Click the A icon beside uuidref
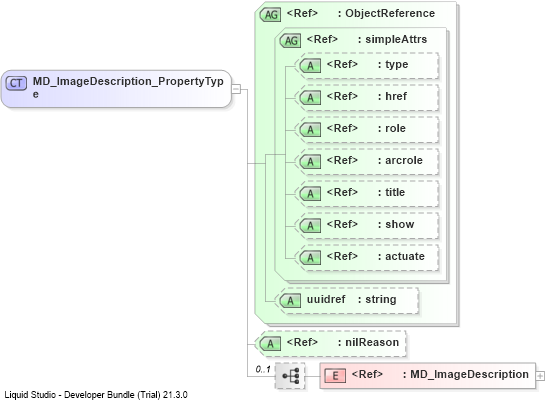 (x=290, y=301)
